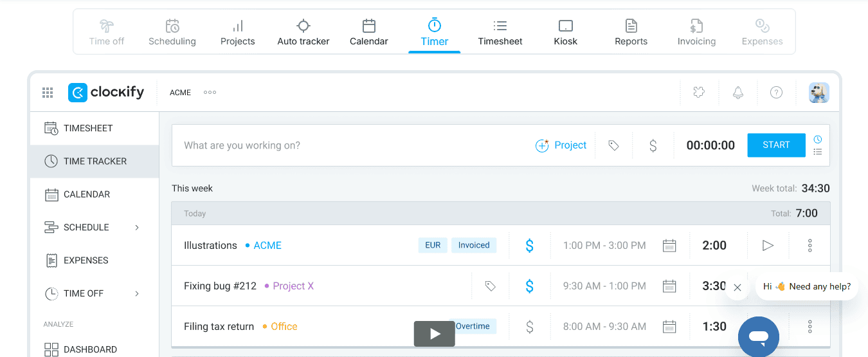The height and width of the screenshot is (357, 868).
Task: Open the Time off feature tab
Action: (107, 32)
